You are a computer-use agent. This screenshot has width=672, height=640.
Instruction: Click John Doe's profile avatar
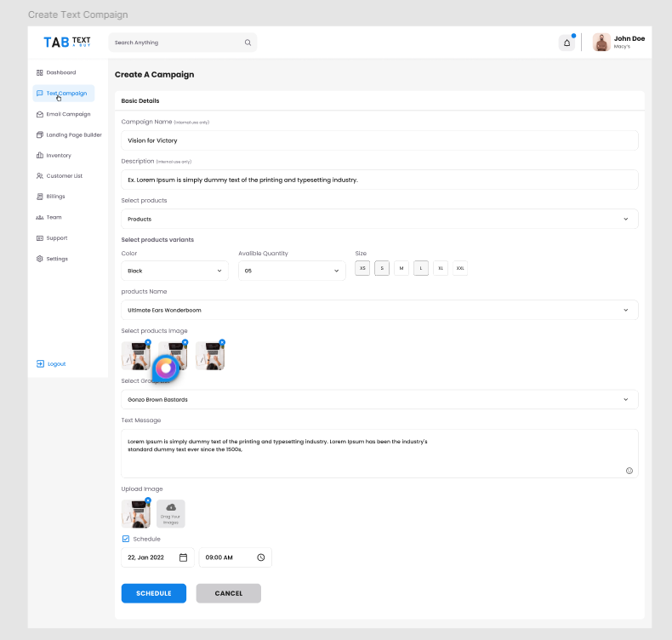pos(601,42)
